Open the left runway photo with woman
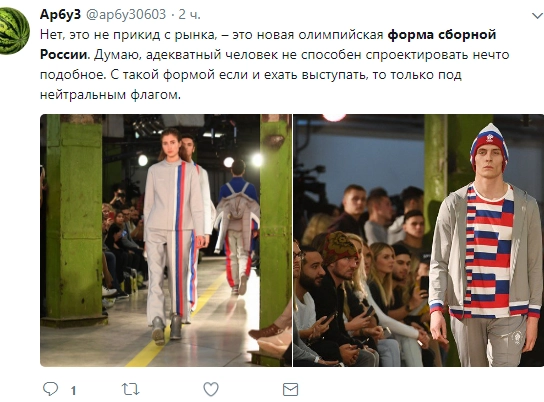Viewport: 544px width, 402px height. [166, 240]
